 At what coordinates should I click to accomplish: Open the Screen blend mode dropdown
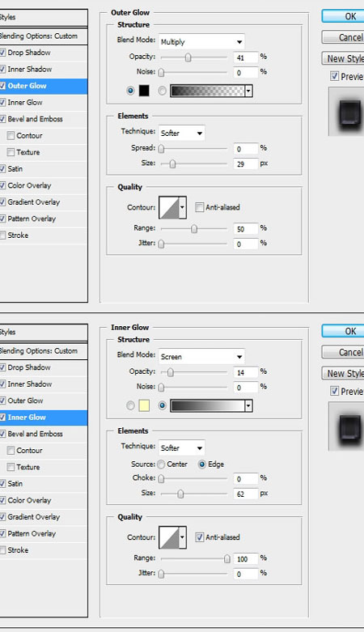[x=201, y=357]
